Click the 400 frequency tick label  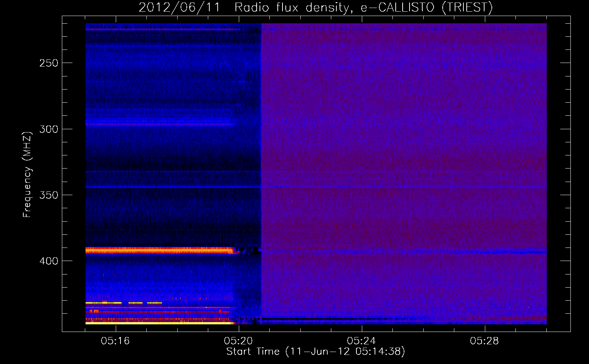coord(49,261)
